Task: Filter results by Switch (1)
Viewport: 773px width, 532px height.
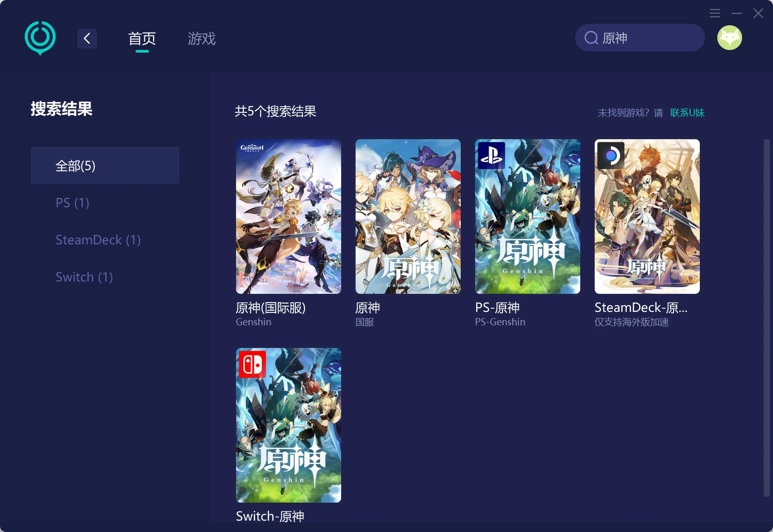Action: [84, 277]
